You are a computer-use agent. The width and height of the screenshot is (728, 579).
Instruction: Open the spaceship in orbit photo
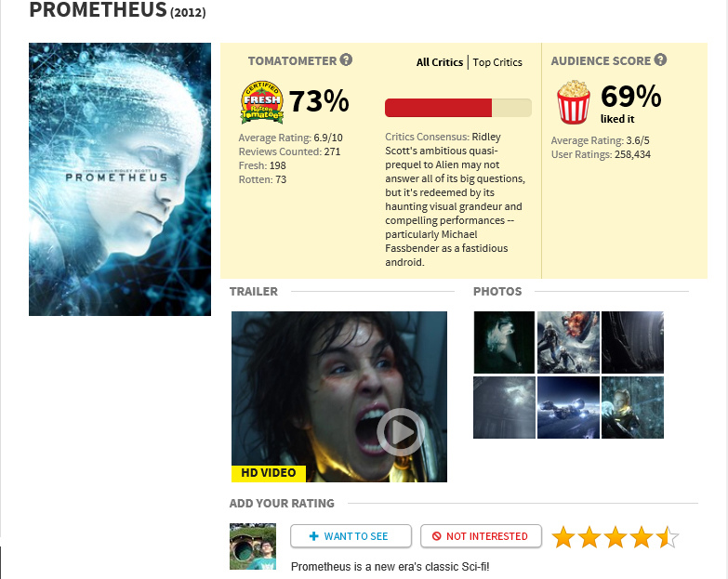click(x=568, y=407)
